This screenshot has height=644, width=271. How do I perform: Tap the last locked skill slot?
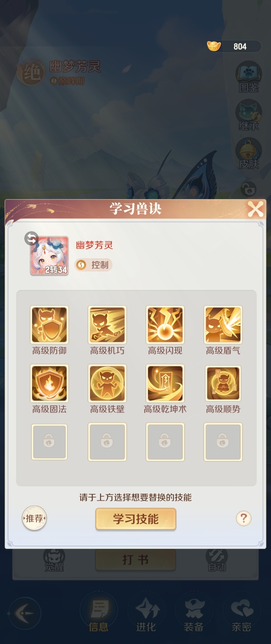(223, 442)
